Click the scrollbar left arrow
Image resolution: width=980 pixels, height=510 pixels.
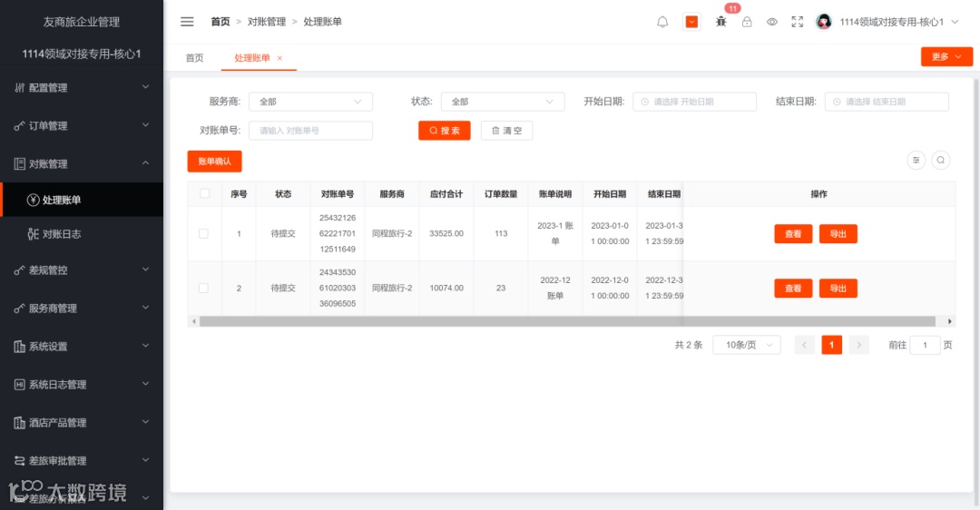click(194, 321)
